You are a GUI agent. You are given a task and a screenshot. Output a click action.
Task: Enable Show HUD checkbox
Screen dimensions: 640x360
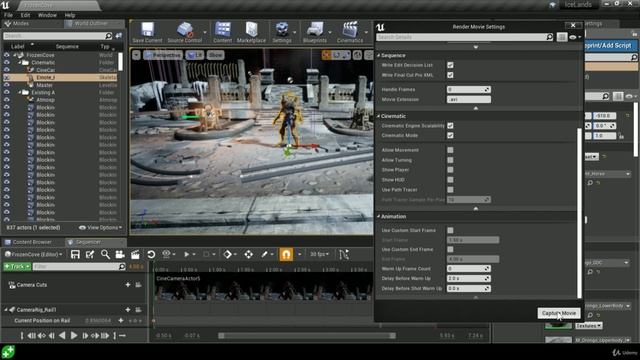[x=450, y=180]
